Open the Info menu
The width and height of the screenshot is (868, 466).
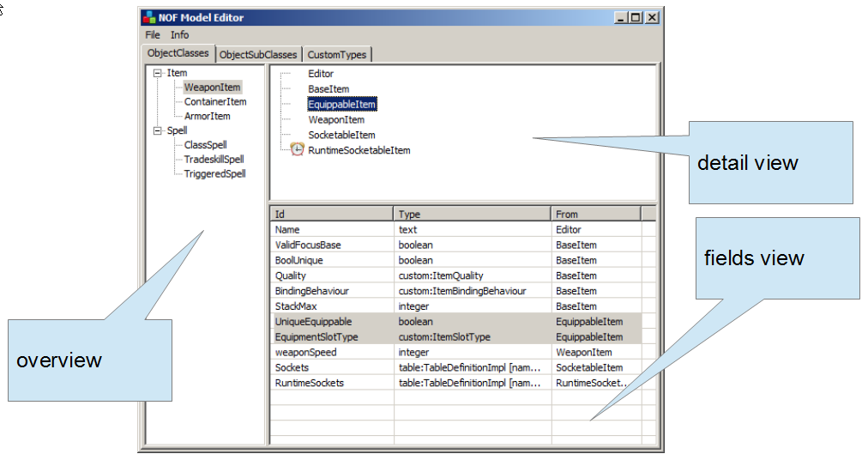click(x=179, y=35)
